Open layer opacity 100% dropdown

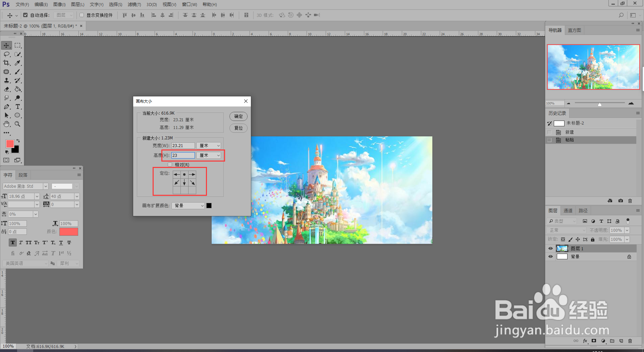click(627, 230)
